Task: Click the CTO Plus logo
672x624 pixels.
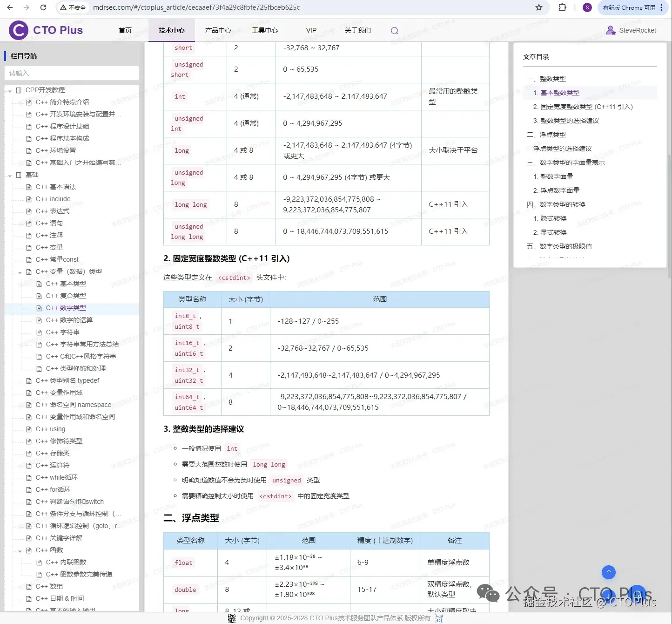Action: 18,30
